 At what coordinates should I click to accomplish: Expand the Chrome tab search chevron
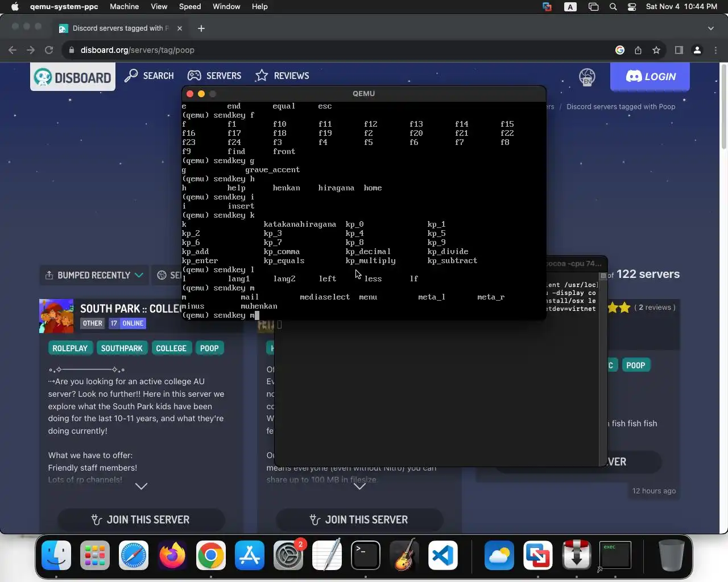tap(710, 28)
